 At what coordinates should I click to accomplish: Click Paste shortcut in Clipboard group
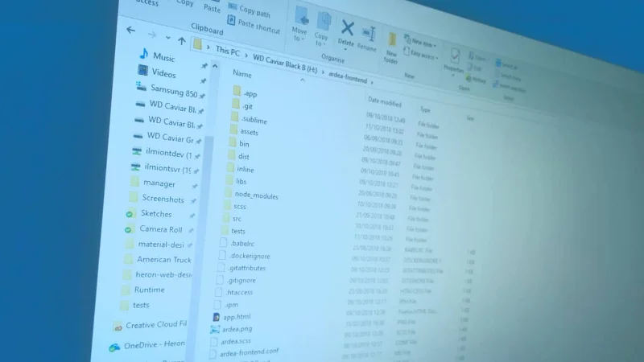[258, 27]
